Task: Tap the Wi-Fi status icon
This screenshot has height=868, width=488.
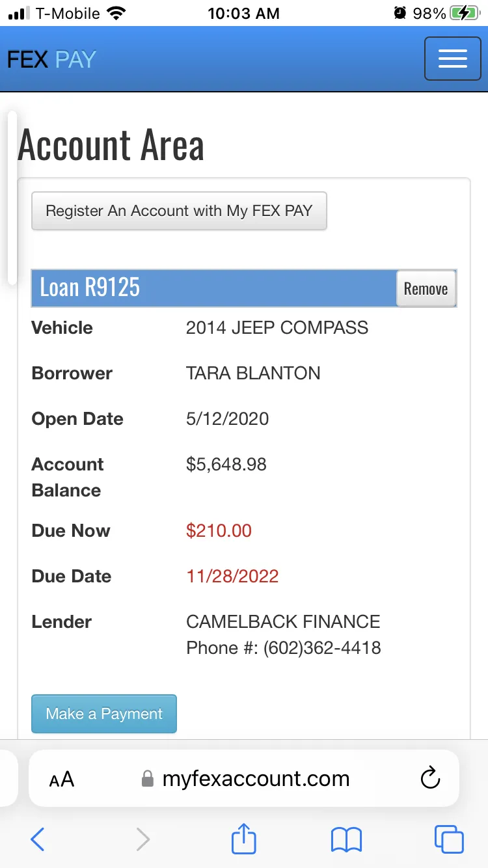Action: click(x=116, y=13)
